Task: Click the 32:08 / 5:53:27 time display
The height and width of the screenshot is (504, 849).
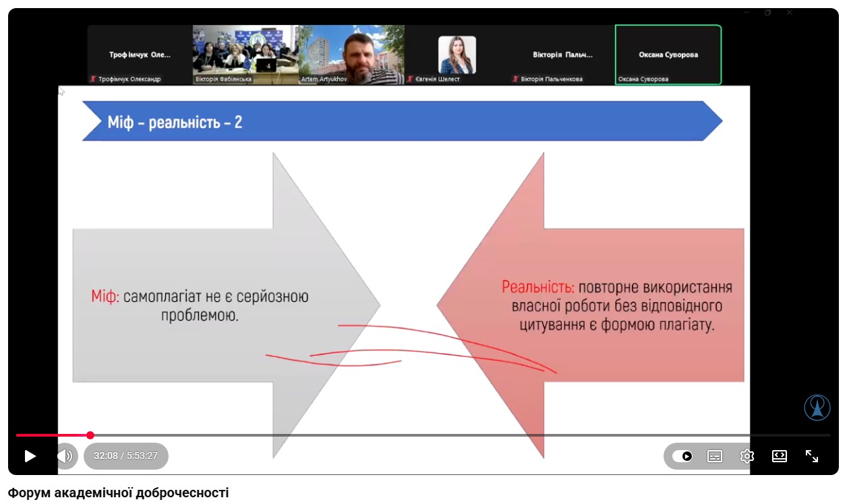Action: [x=125, y=456]
